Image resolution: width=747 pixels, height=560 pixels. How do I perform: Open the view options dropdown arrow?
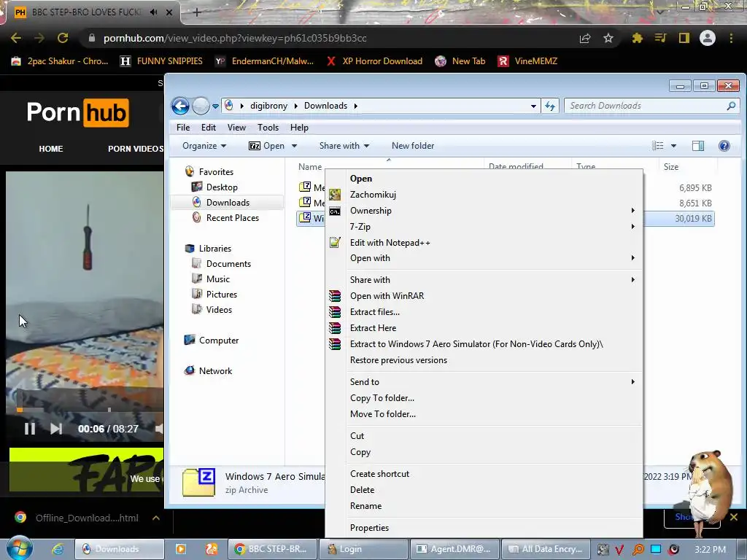coord(673,146)
